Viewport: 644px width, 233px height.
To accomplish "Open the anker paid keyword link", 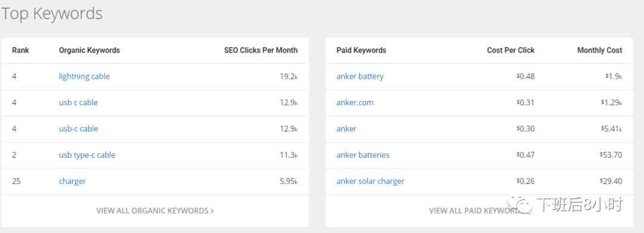I will 346,129.
